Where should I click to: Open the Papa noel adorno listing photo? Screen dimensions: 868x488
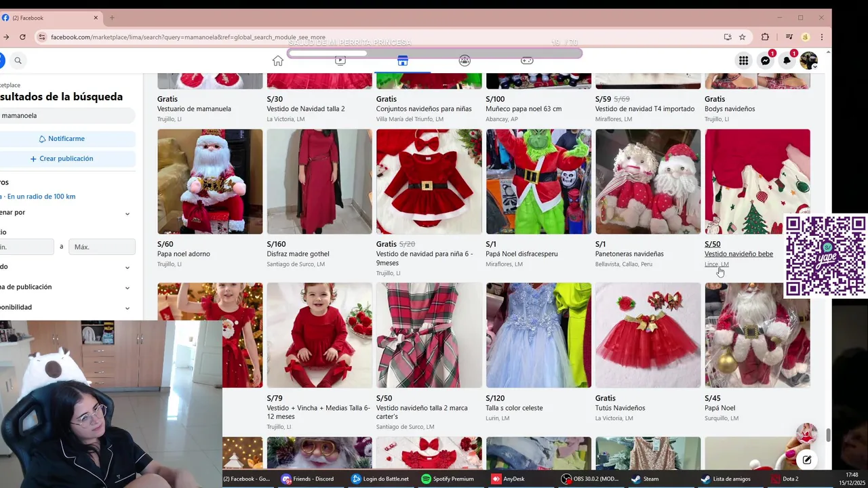coord(210,182)
